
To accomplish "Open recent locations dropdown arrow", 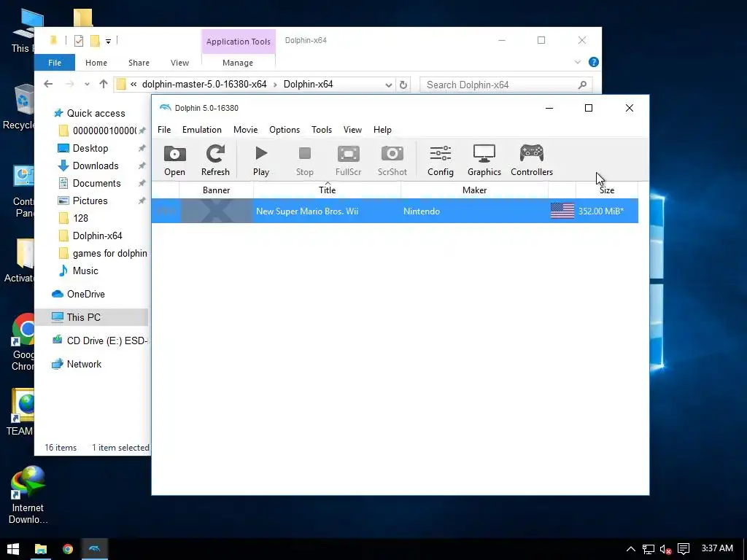I will pos(87,85).
